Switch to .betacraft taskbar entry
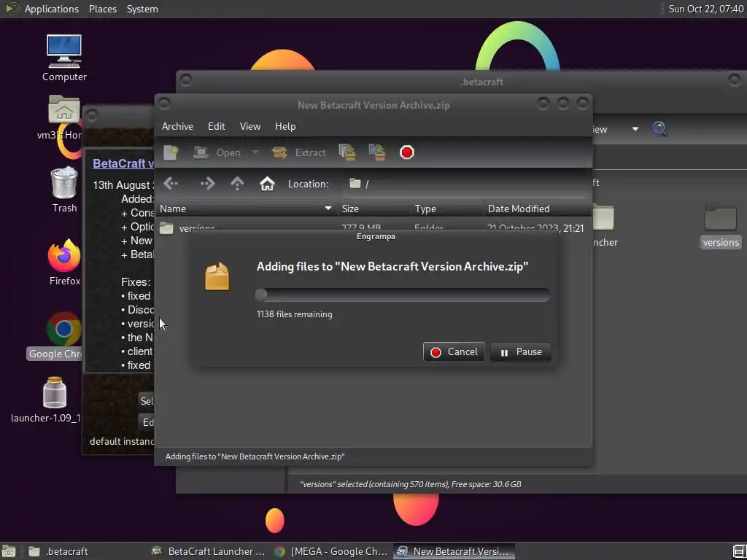Image resolution: width=747 pixels, height=560 pixels. 85,551
